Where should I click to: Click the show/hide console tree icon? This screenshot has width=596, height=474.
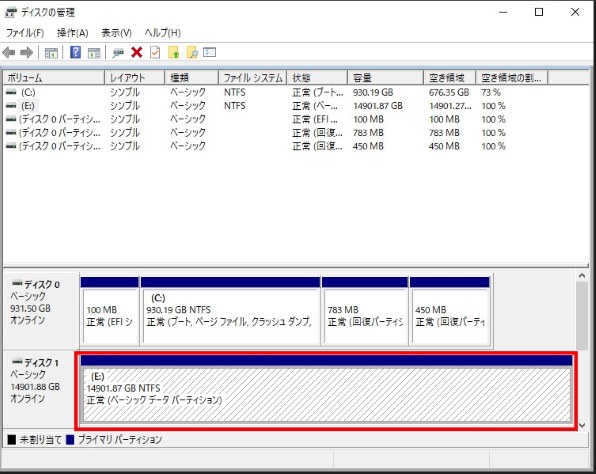(x=51, y=53)
